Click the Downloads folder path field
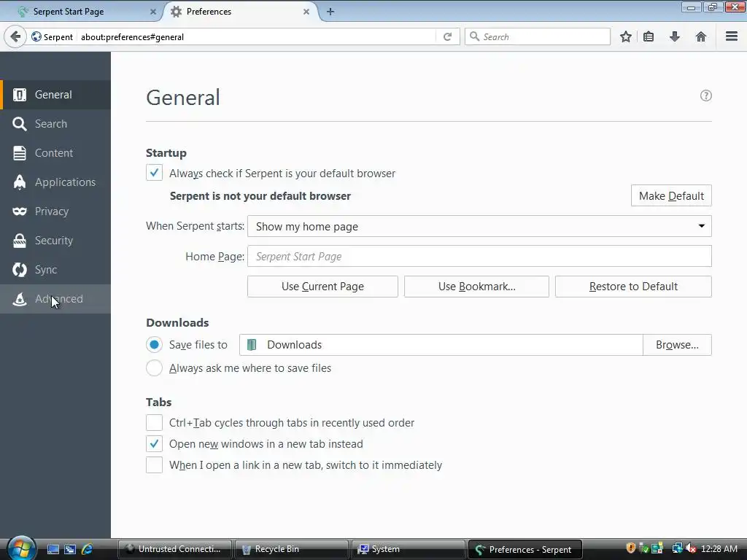This screenshot has height=560, width=747. pyautogui.click(x=441, y=345)
